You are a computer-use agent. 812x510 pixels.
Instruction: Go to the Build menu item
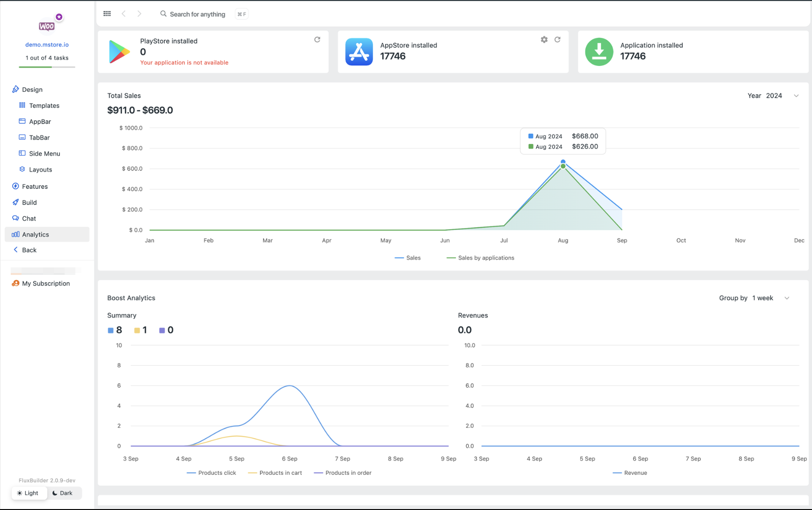click(29, 202)
